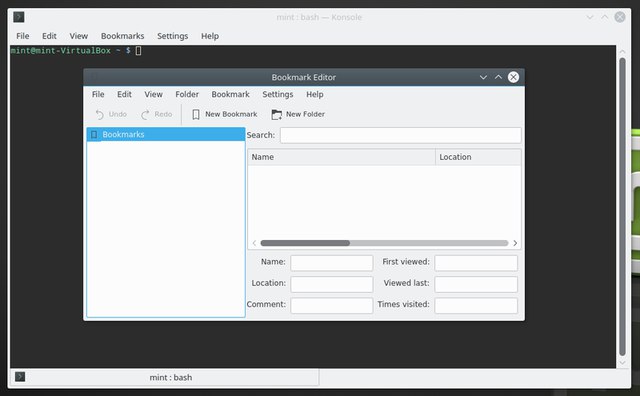Open Konsole File menu
640x396 pixels.
pos(22,36)
